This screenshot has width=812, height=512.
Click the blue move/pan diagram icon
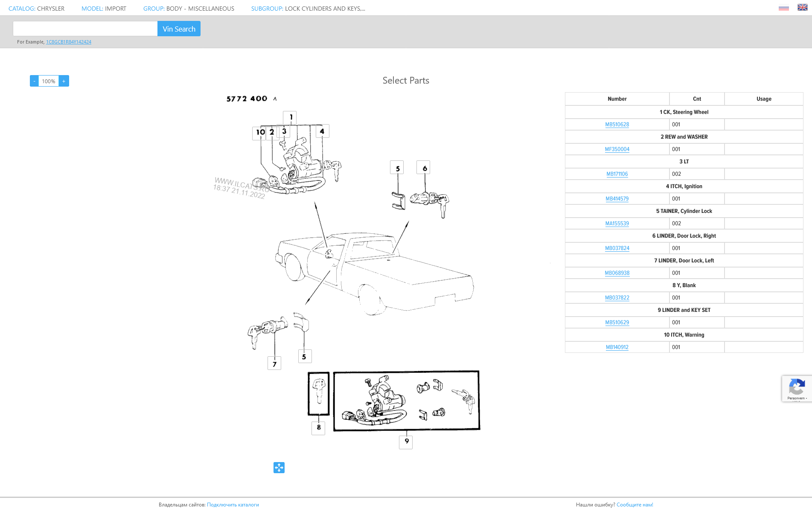coord(279,468)
